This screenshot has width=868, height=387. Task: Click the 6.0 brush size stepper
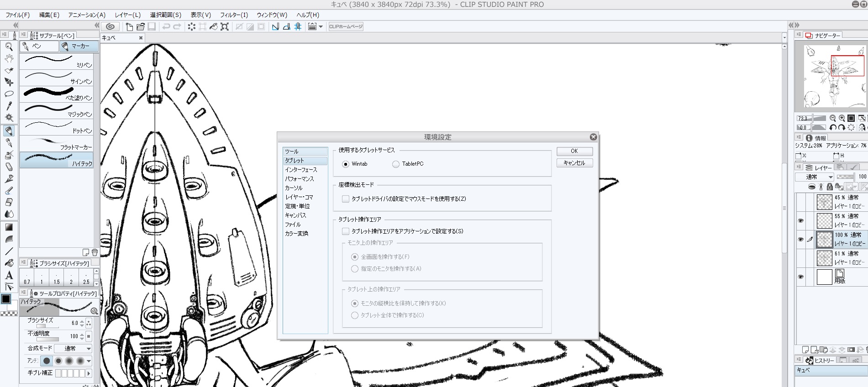coord(82,323)
